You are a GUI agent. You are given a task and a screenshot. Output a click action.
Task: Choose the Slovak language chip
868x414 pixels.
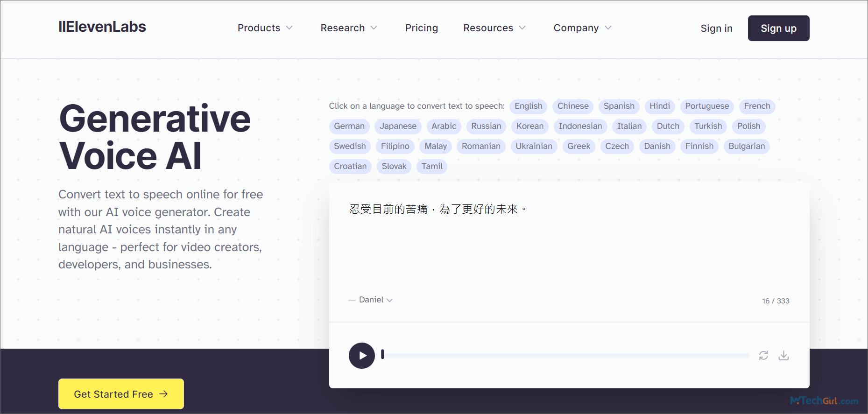394,167
